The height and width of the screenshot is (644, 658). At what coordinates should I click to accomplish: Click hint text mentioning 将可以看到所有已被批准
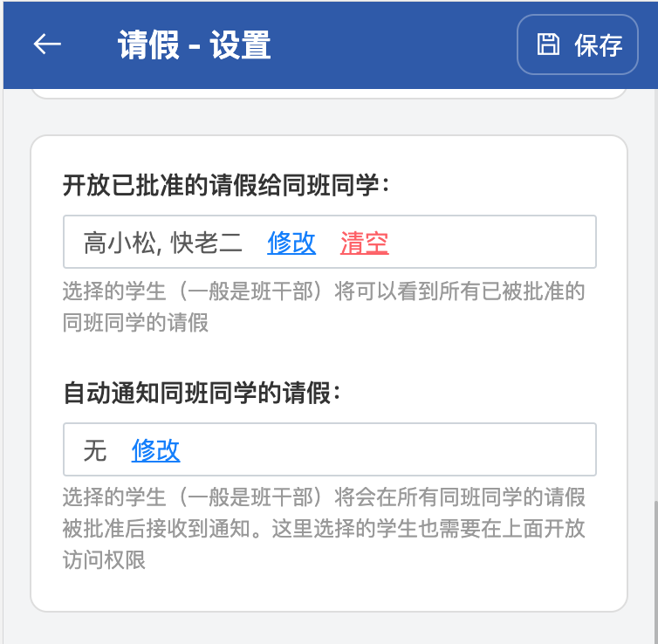[323, 291]
